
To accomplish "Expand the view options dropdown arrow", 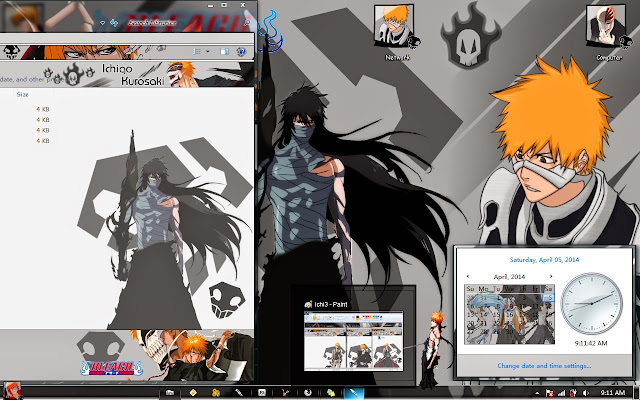I will pos(207,51).
